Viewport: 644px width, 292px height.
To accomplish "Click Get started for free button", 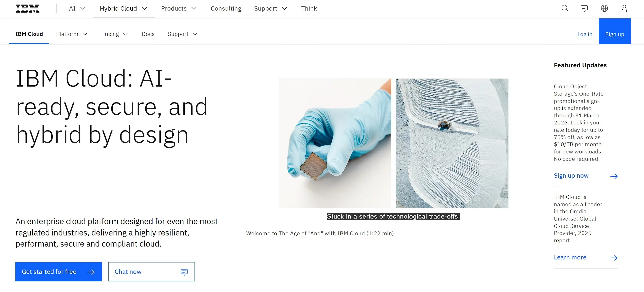I will click(x=58, y=272).
